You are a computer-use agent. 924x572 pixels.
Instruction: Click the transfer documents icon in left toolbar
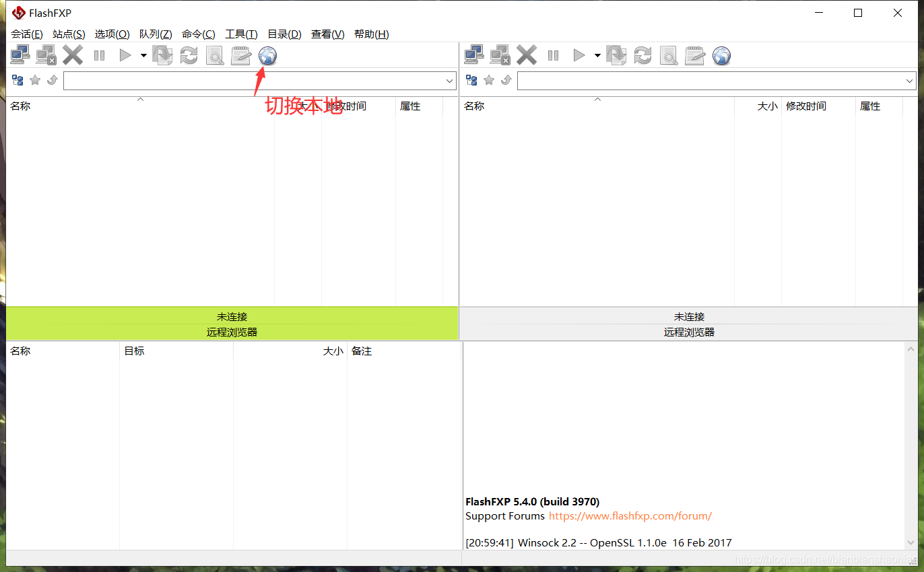162,55
